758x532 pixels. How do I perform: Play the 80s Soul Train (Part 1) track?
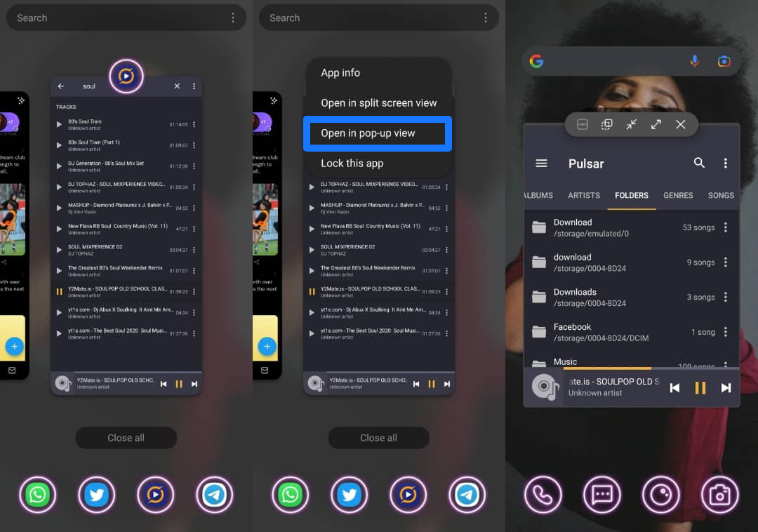(59, 145)
